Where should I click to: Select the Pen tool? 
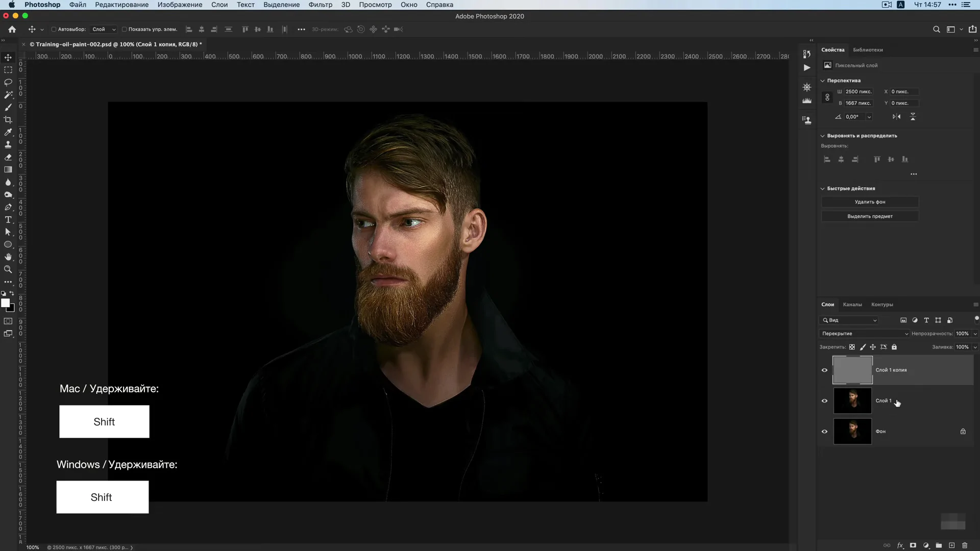8,207
